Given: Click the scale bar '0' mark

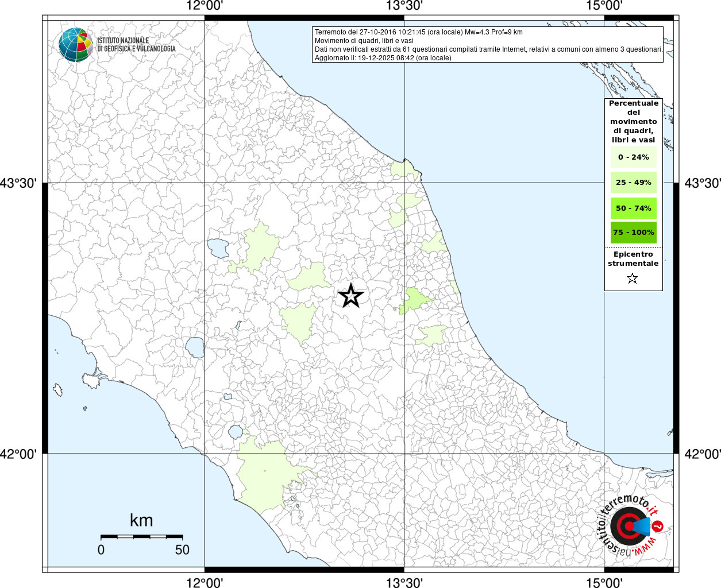Looking at the screenshot, I should tap(101, 550).
